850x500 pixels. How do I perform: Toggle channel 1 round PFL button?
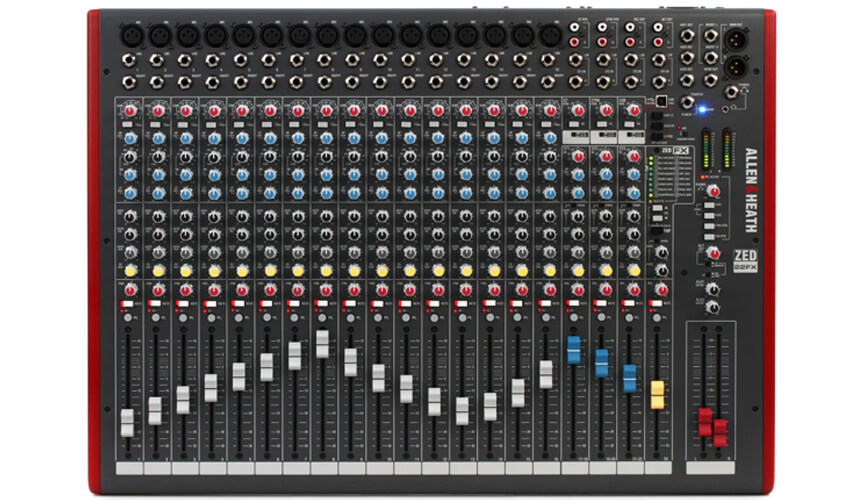coord(128,318)
